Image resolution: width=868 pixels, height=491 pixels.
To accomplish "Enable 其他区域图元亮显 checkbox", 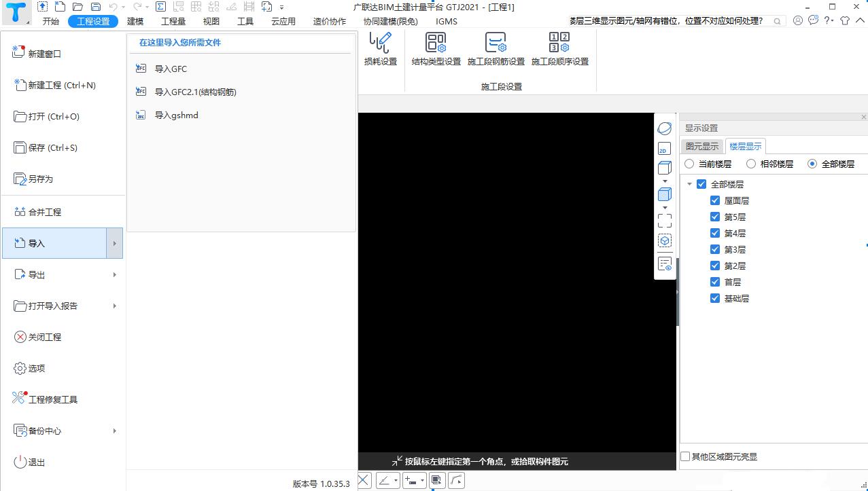I will tap(686, 456).
